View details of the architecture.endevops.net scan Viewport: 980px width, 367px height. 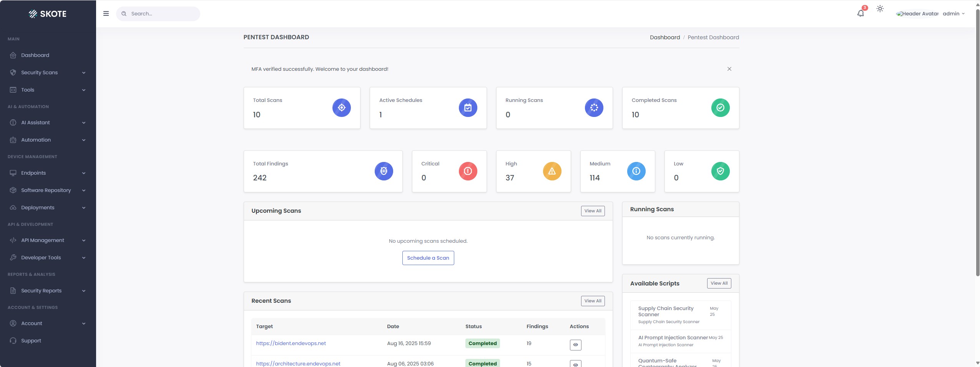pyautogui.click(x=575, y=365)
